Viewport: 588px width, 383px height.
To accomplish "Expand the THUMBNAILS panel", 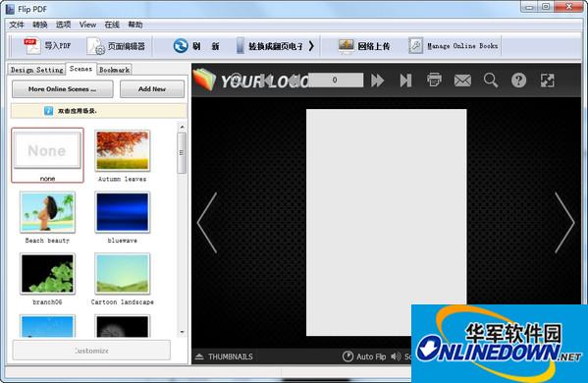I will 224,356.
